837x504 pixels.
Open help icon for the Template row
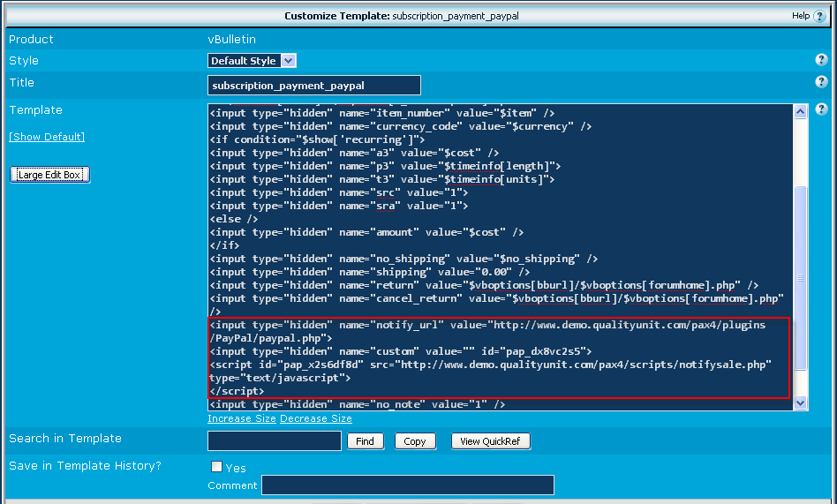tap(821, 109)
